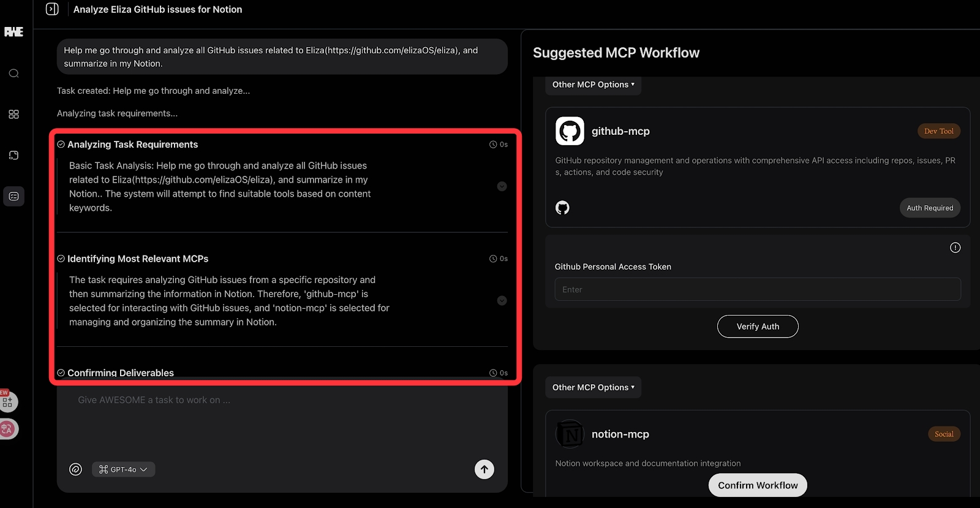Click the Confirm Workflow button
Image resolution: width=980 pixels, height=508 pixels.
pyautogui.click(x=758, y=485)
